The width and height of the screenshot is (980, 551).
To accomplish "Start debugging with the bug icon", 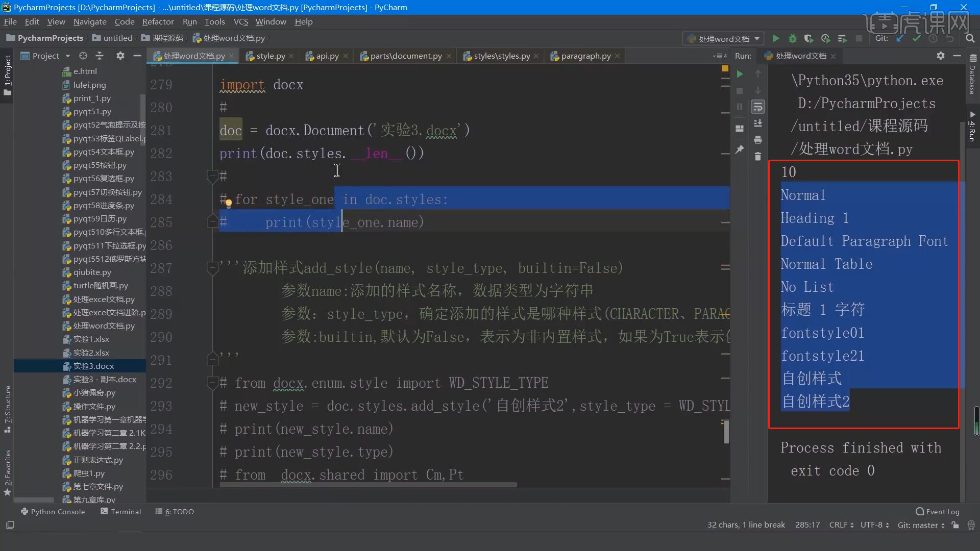I will (792, 38).
